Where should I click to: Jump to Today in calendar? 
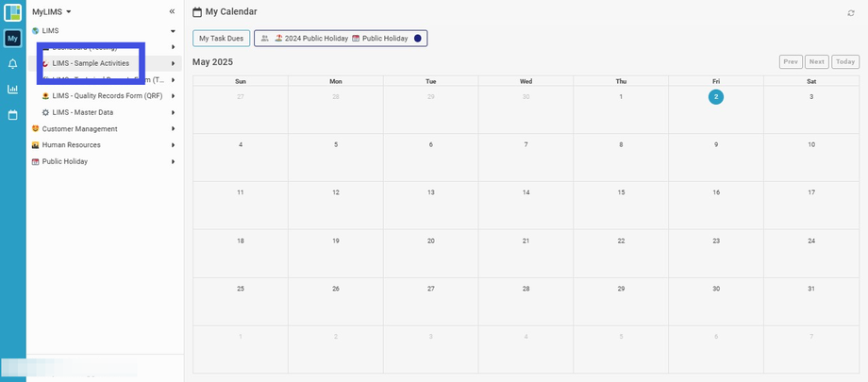click(x=845, y=61)
